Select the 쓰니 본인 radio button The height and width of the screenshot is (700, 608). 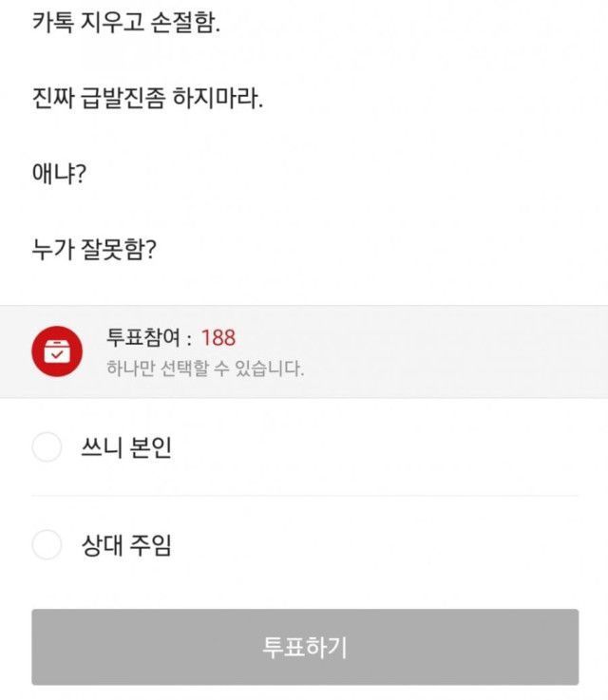pyautogui.click(x=47, y=447)
